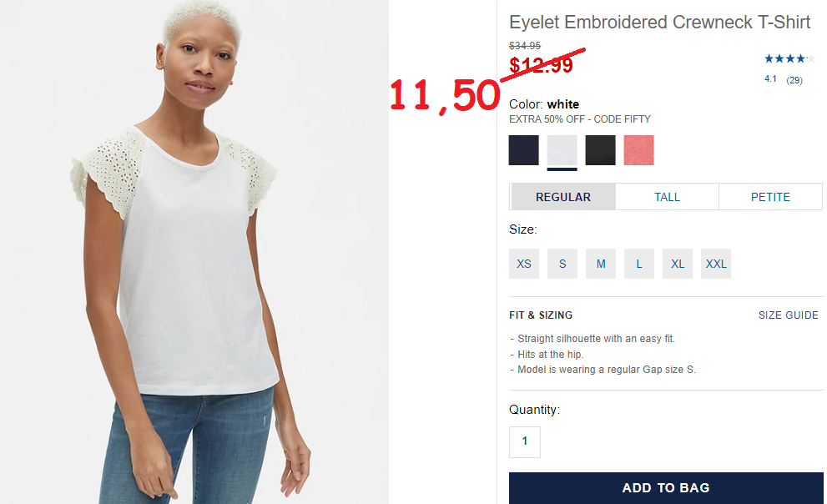Click the Eyelet Embroidered Crewneck T-Shirt title

659,23
